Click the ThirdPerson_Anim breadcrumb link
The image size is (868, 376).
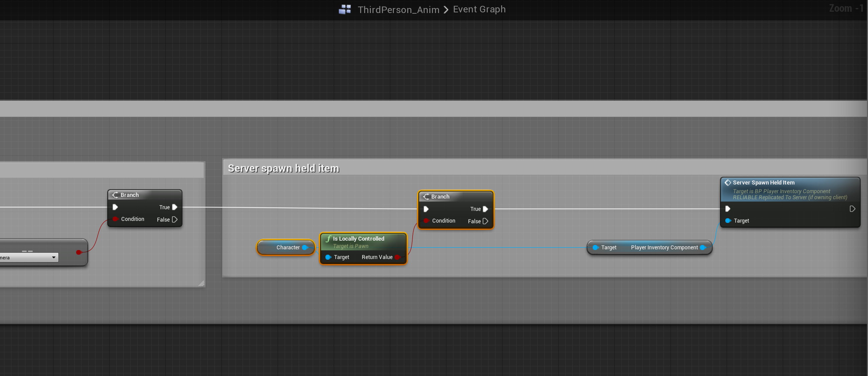pyautogui.click(x=398, y=9)
